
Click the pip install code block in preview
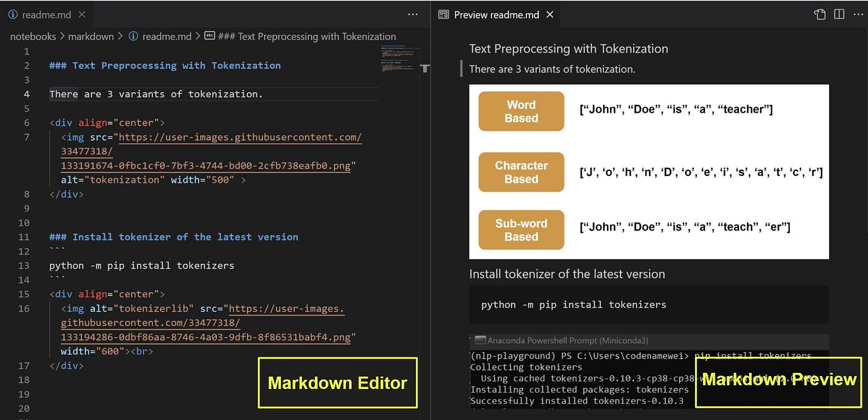click(x=649, y=305)
